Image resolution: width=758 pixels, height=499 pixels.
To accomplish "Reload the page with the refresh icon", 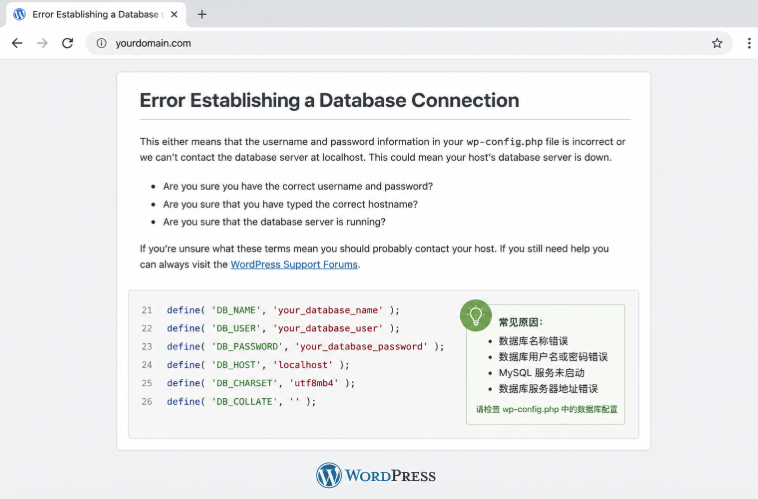I will (68, 43).
